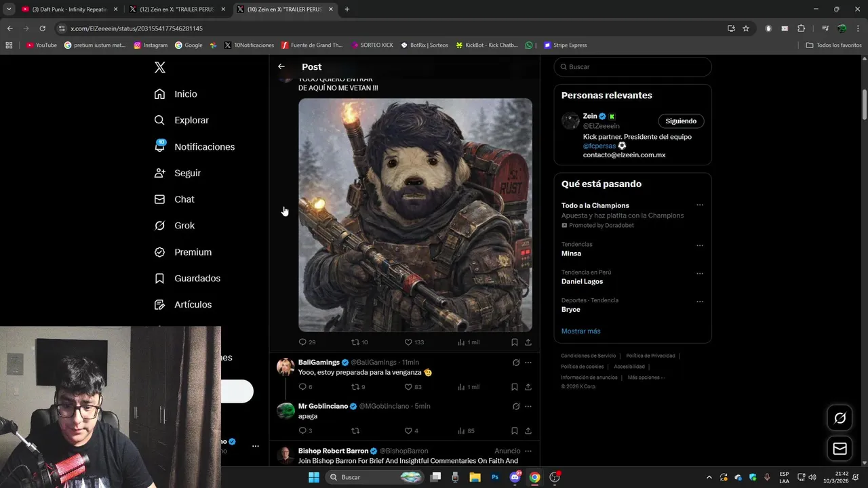Open Notificaciones in the sidebar
Screen dimensions: 868x488
[x=194, y=146]
